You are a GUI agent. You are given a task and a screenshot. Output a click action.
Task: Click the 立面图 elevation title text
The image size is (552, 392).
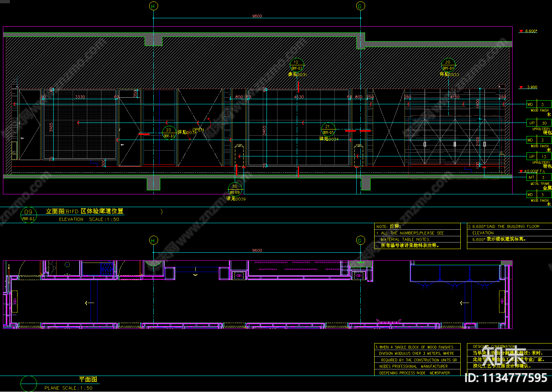(55, 211)
